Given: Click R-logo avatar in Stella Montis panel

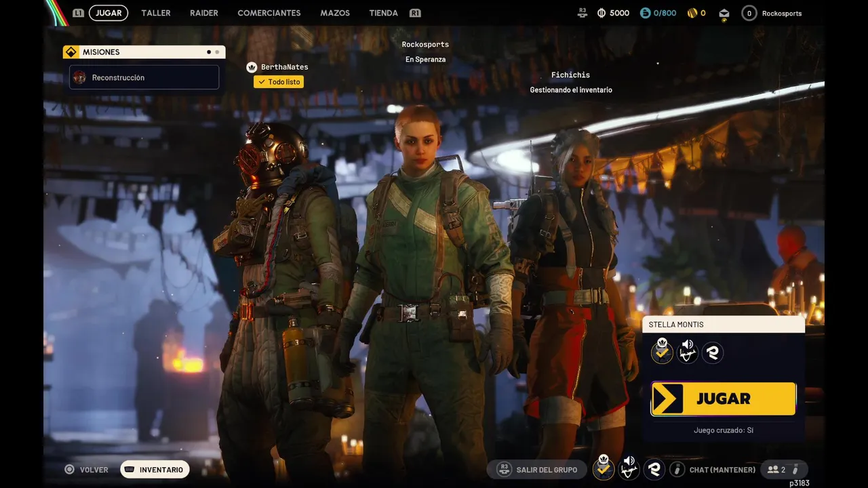Looking at the screenshot, I should (x=713, y=352).
